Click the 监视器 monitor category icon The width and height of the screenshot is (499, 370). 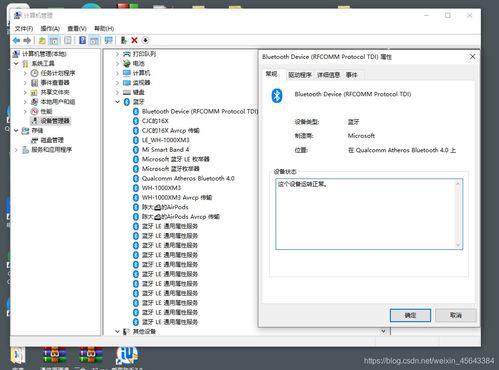127,83
